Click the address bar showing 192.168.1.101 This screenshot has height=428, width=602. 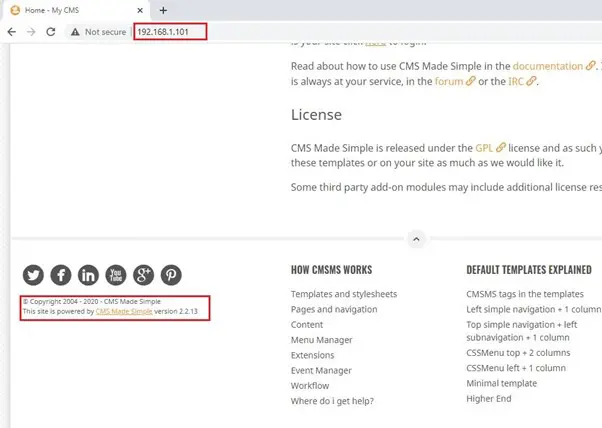click(168, 32)
